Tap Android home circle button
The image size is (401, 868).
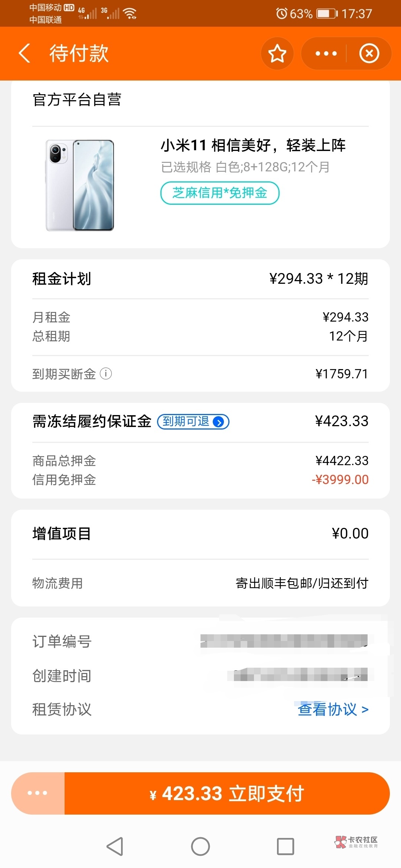click(x=200, y=846)
